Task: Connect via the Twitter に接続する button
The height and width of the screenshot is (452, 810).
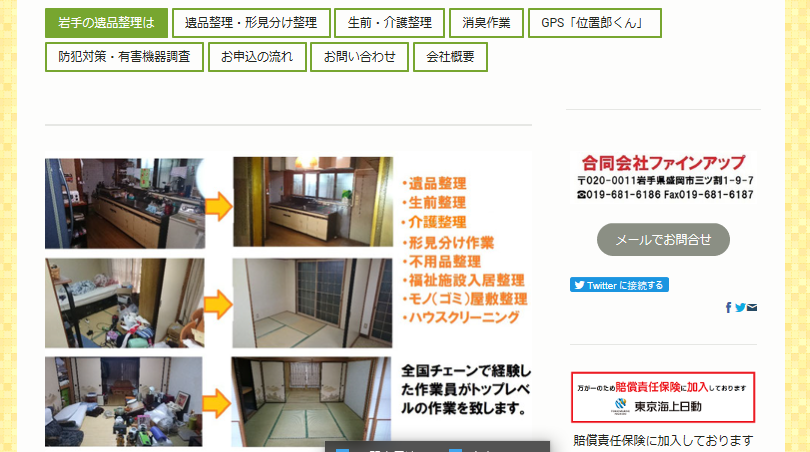Action: click(x=619, y=285)
